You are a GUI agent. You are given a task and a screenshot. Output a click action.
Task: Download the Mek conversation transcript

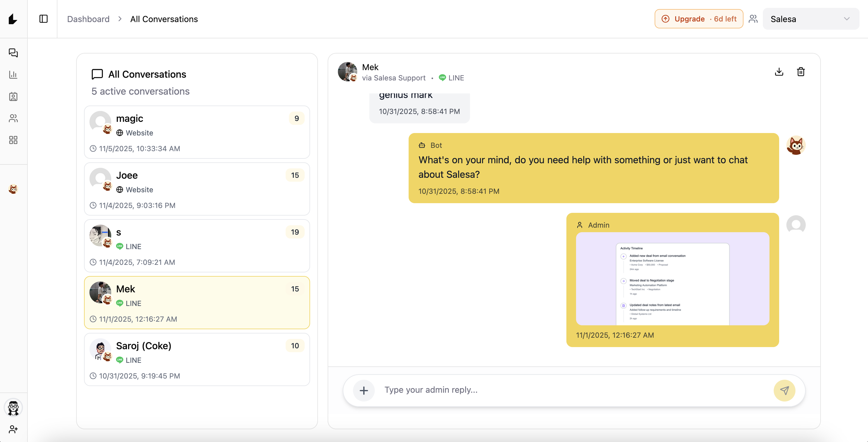coord(779,71)
